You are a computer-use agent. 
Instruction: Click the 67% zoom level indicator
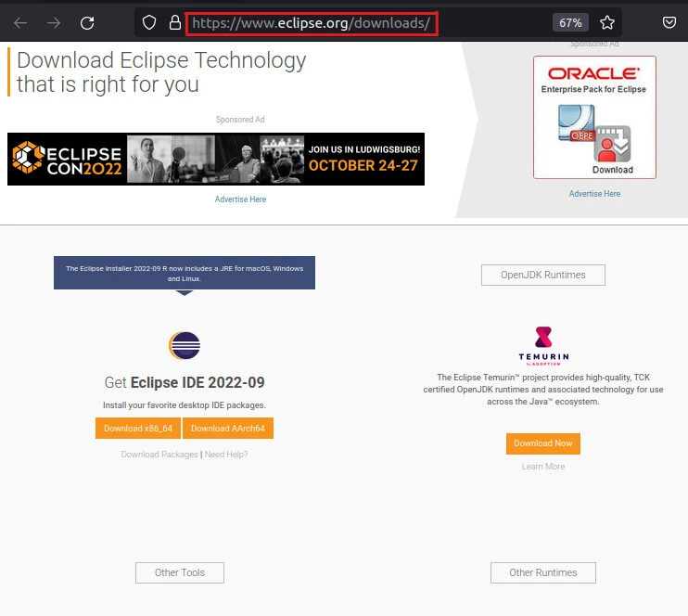(570, 22)
